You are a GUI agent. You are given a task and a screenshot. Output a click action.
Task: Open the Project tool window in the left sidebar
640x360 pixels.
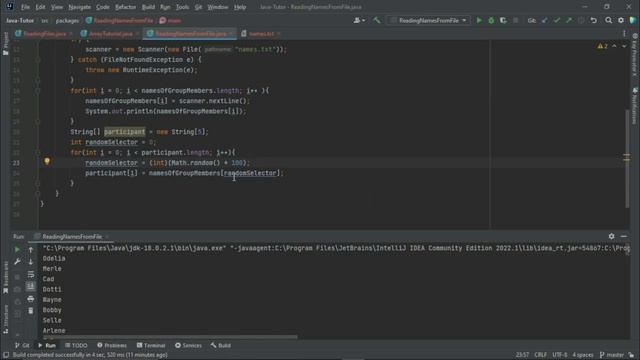(x=5, y=43)
